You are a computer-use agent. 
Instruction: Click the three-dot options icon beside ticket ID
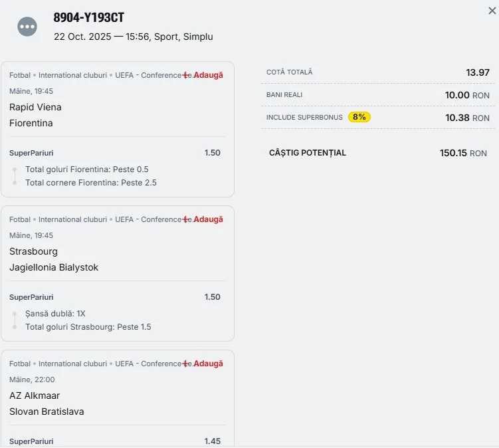pyautogui.click(x=27, y=27)
